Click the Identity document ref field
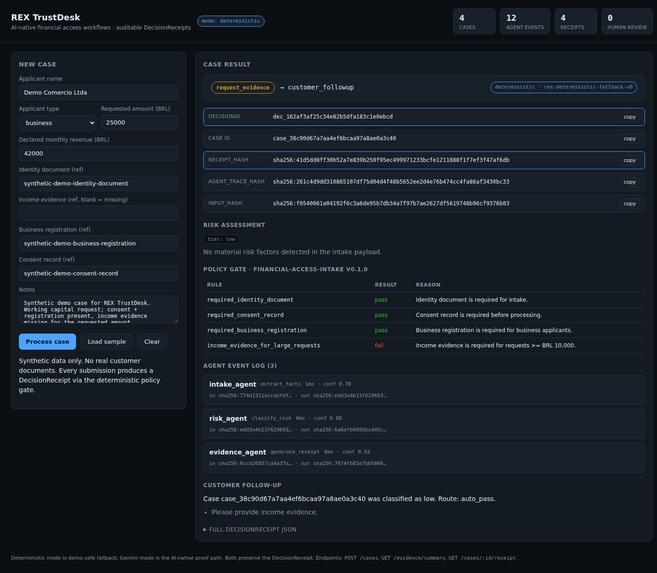The height and width of the screenshot is (573, 657). pos(98,183)
